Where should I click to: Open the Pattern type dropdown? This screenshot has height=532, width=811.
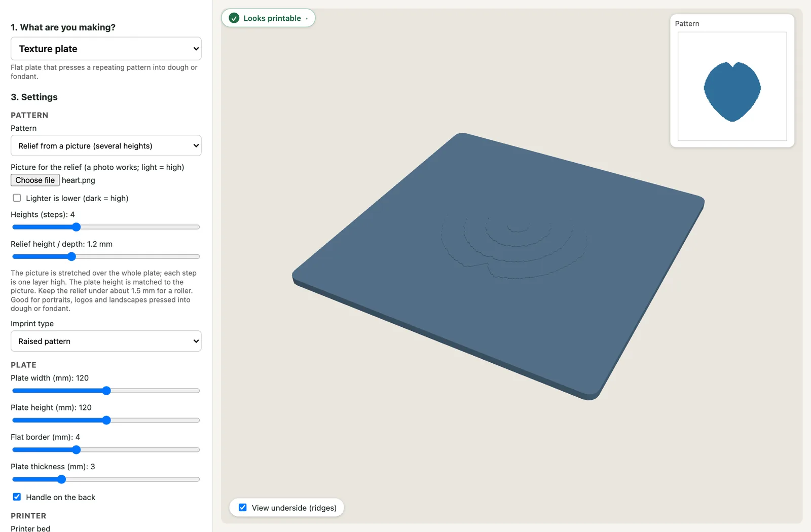(x=106, y=146)
